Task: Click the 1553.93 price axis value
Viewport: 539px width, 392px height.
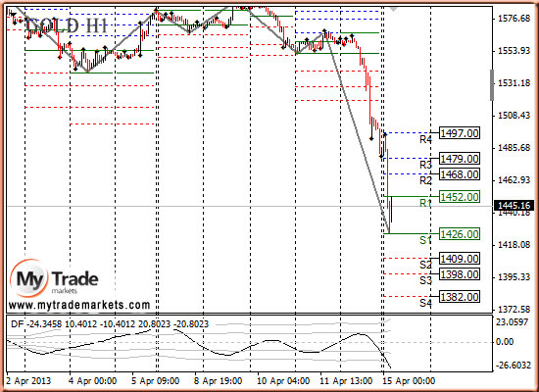Action: (x=514, y=51)
